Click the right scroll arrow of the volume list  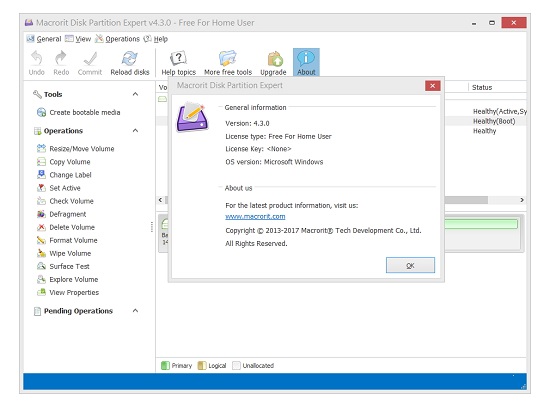[x=522, y=200]
